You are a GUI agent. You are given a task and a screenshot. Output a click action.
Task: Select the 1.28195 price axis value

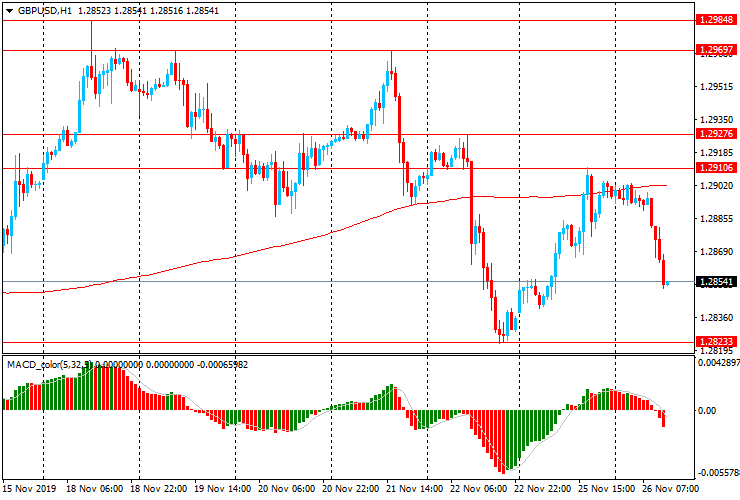[717, 351]
